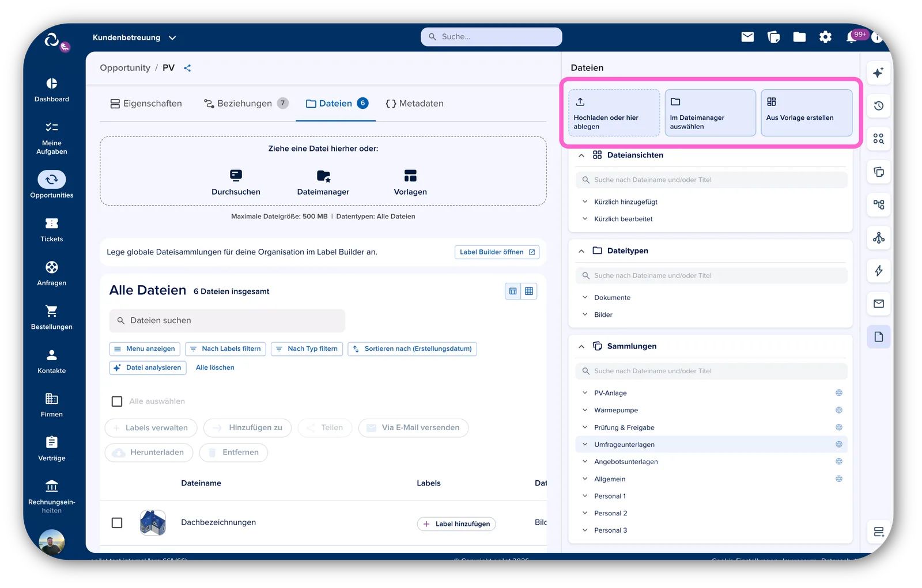The image size is (922, 588).
Task: Collapse the Sammlungen section
Action: [x=581, y=347]
